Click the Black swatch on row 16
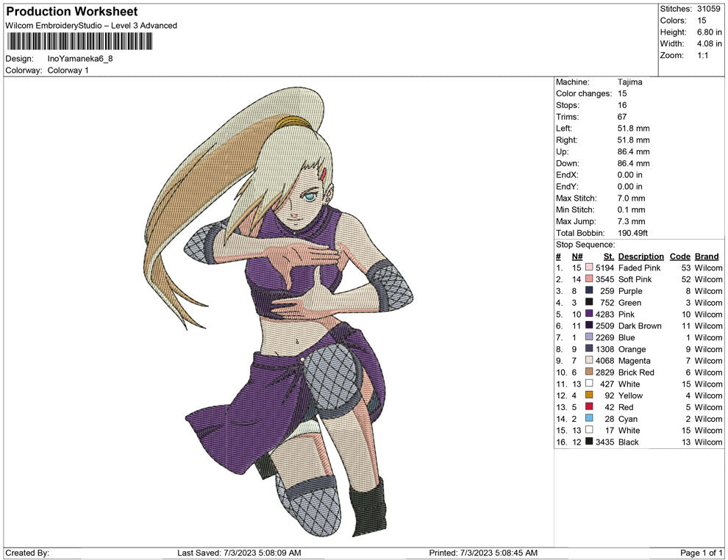Image resolution: width=728 pixels, height=560 pixels. click(588, 442)
